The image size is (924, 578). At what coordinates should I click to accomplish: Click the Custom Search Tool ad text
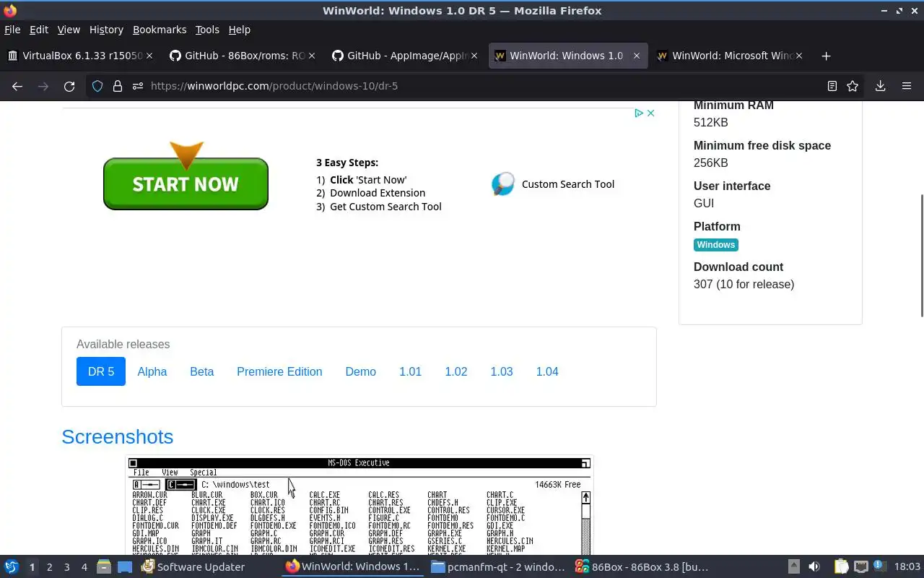568,184
